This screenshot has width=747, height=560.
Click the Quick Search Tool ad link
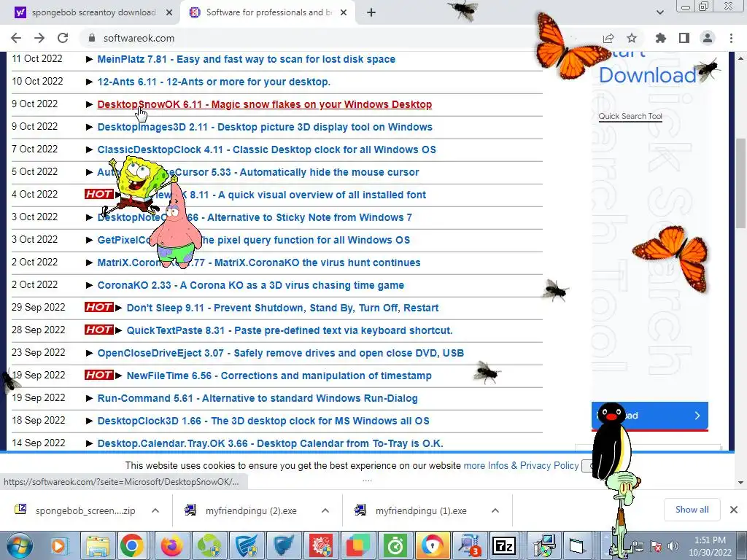click(630, 116)
